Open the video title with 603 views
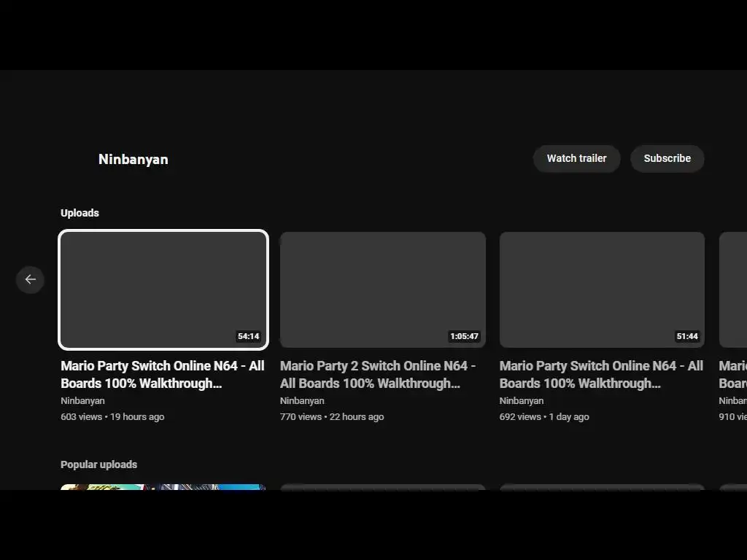The width and height of the screenshot is (747, 560). click(x=163, y=374)
